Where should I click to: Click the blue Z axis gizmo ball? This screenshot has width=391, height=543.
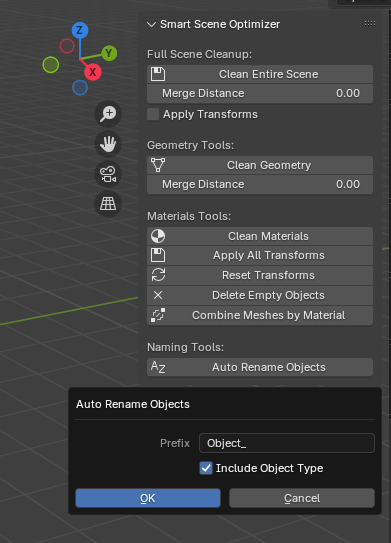coord(80,30)
